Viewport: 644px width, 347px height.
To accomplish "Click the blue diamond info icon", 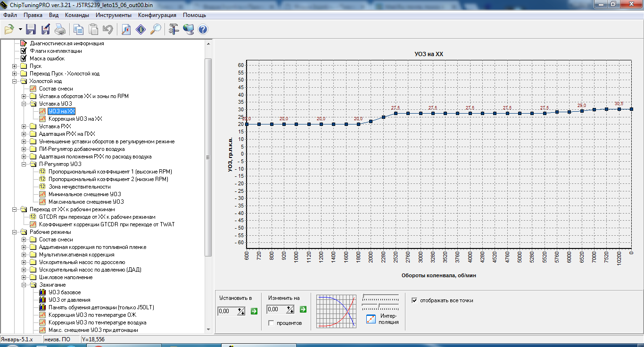I will 140,29.
